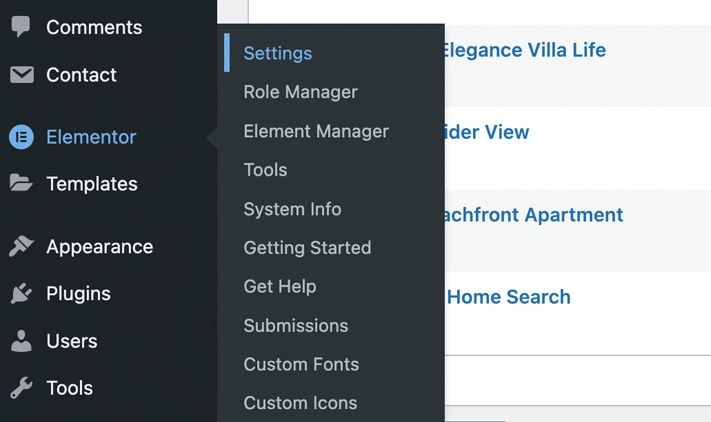The width and height of the screenshot is (711, 422).
Task: Select Getting Started submenu item
Action: [x=307, y=248]
